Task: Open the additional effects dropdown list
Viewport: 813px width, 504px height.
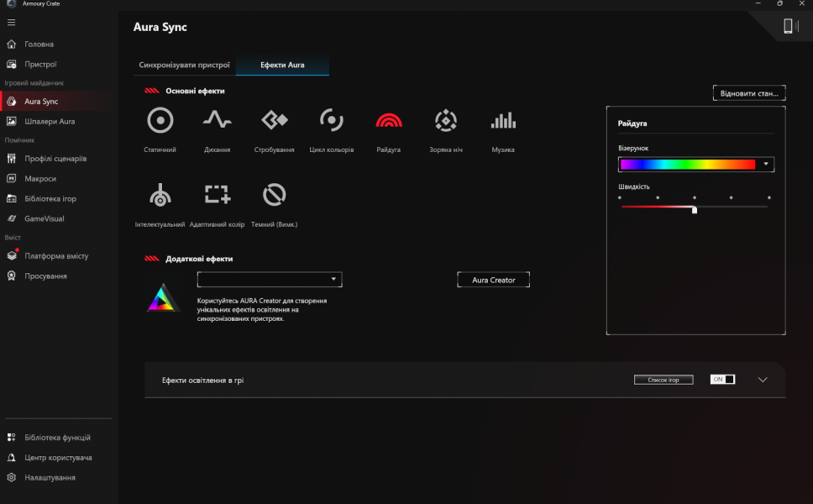Action: point(270,280)
